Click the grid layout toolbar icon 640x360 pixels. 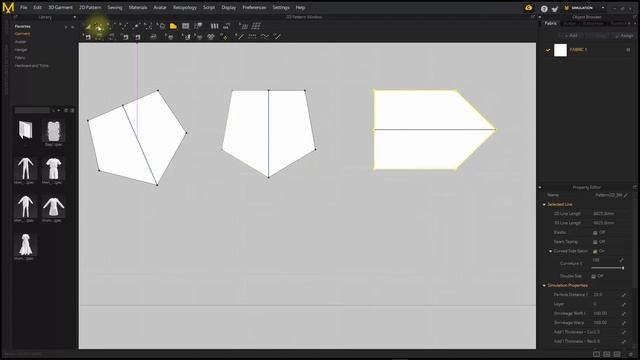tap(256, 26)
